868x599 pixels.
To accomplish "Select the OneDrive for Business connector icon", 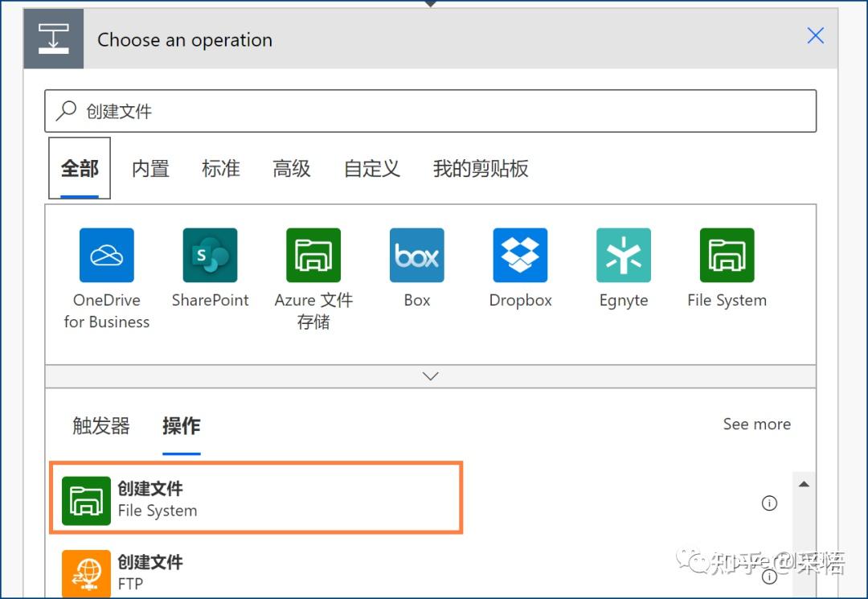I will 106,255.
